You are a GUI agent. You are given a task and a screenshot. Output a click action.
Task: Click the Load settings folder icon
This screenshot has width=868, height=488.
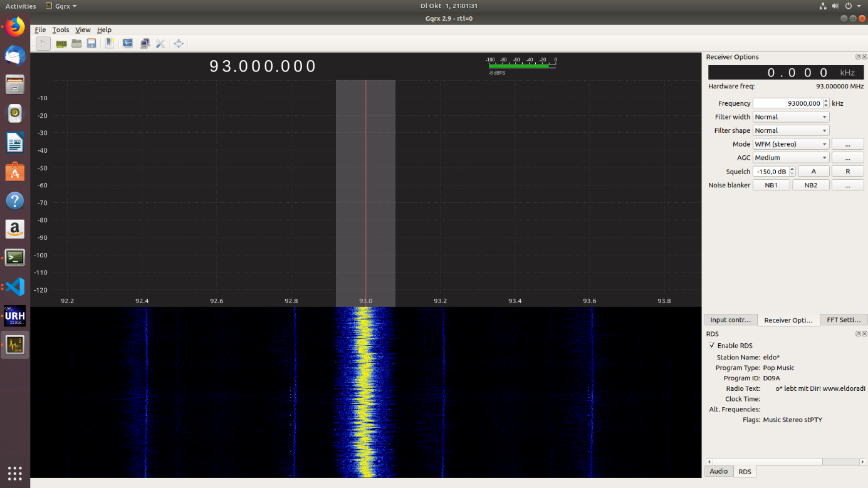pos(76,43)
